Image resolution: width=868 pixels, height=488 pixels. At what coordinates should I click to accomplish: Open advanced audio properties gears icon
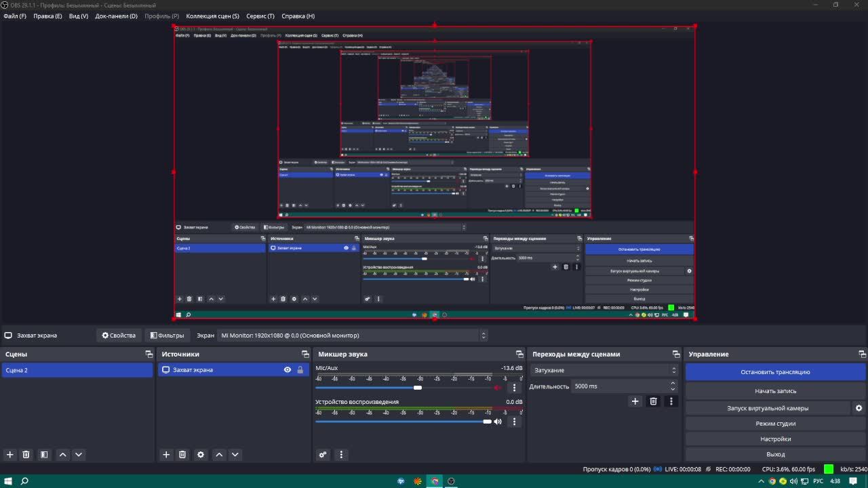coord(323,455)
